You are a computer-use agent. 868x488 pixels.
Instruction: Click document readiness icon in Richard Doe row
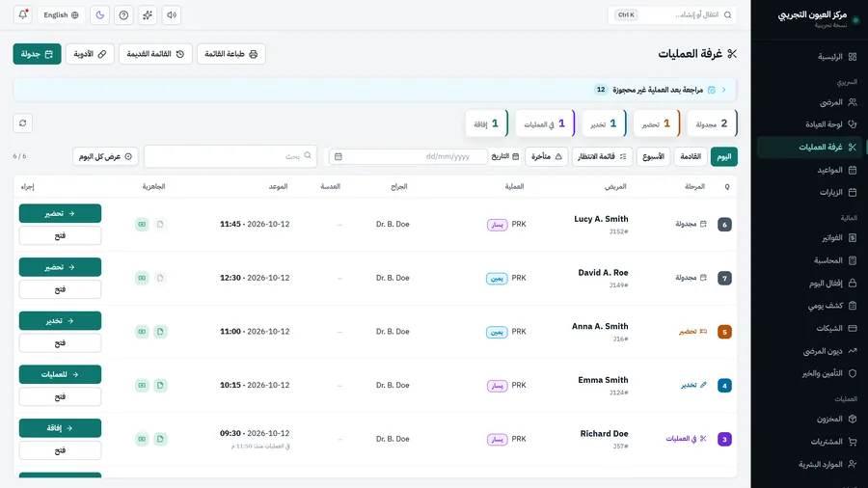(160, 439)
